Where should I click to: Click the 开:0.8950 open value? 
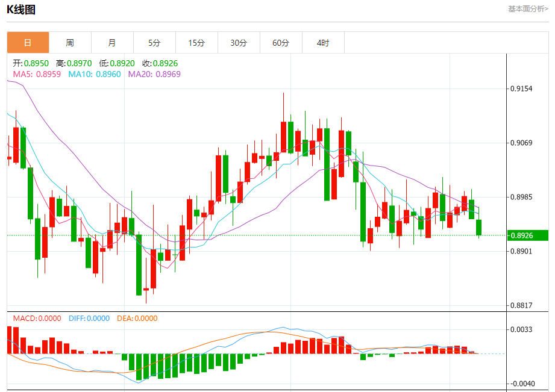coord(31,63)
